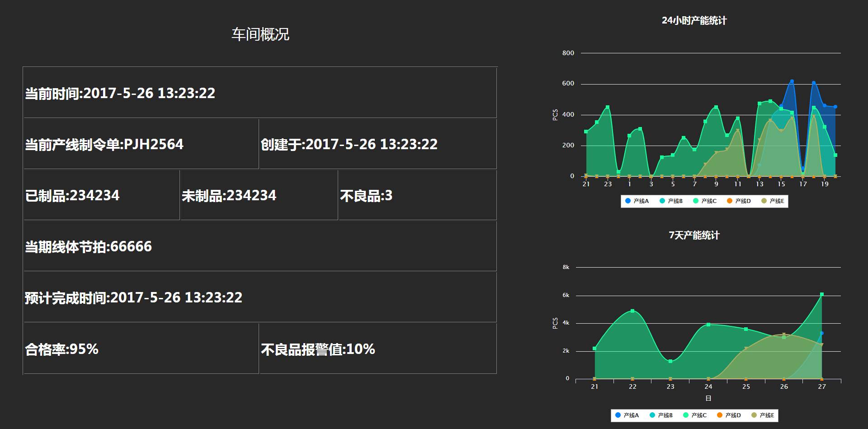Viewport: 868px width, 429px height.
Task: Toggle 产线A legend in 7天产能统计 chart
Action: point(627,415)
